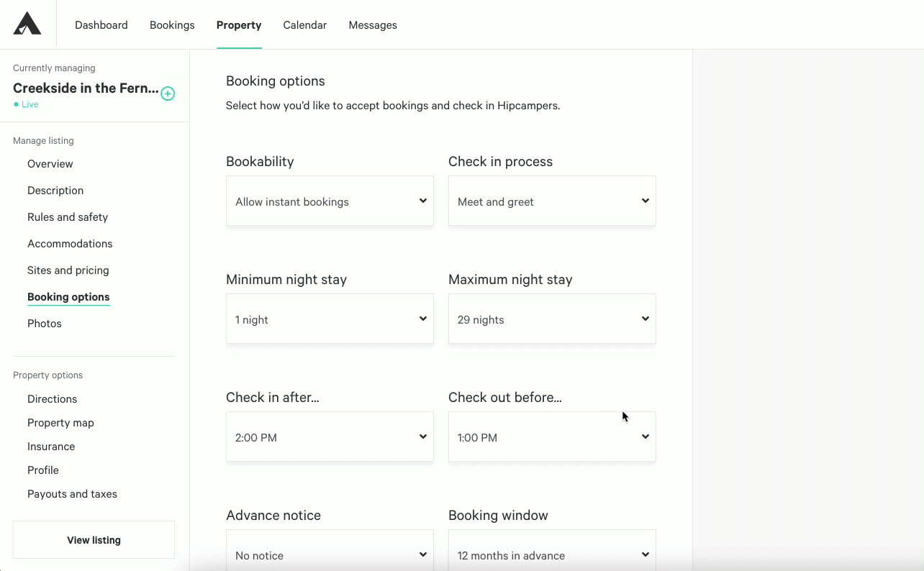
Task: Open Profile under Property options
Action: [x=43, y=470]
